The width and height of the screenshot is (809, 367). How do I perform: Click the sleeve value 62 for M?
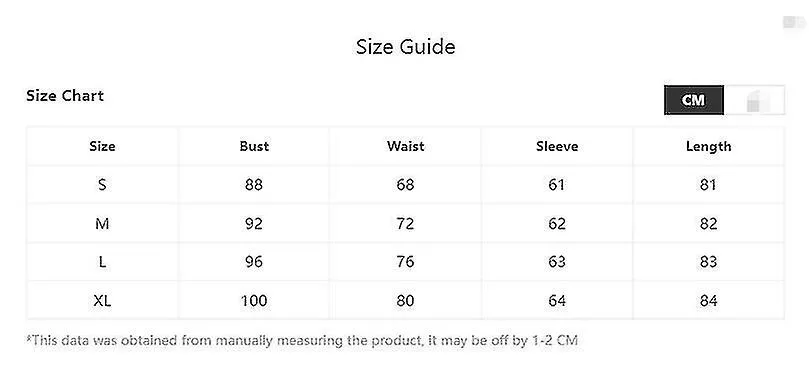(x=557, y=224)
